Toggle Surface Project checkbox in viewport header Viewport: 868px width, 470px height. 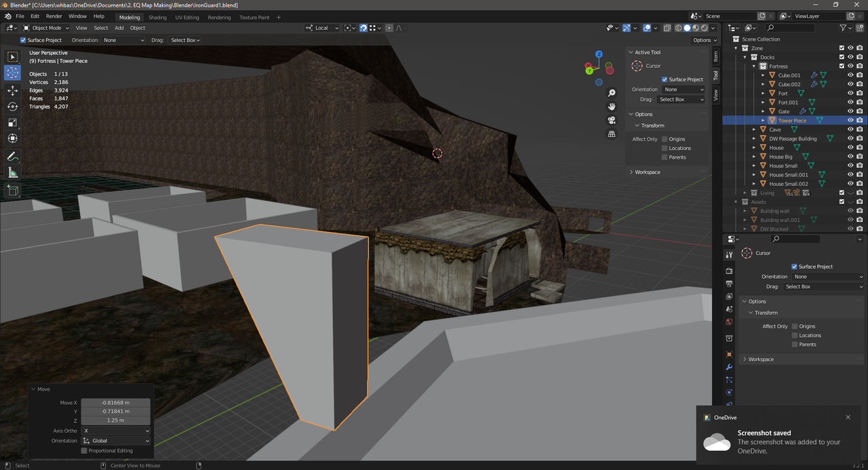(x=23, y=40)
